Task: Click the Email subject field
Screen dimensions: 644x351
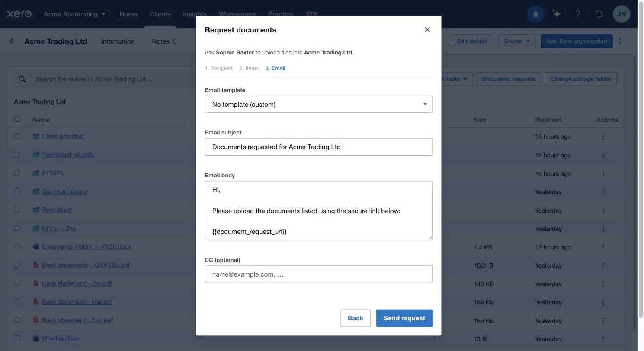Action: point(318,147)
